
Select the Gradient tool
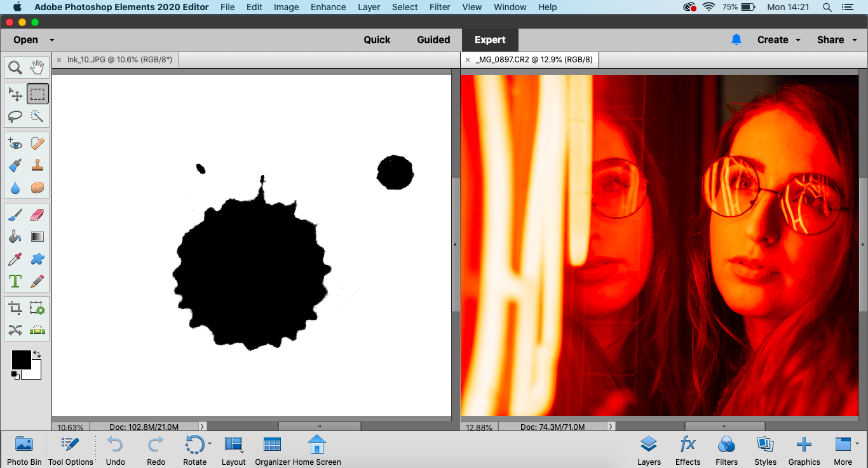(37, 237)
